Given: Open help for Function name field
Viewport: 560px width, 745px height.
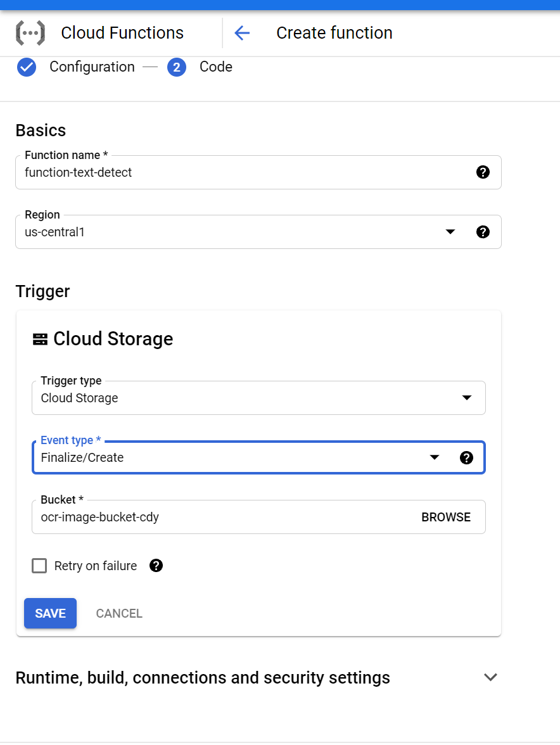Looking at the screenshot, I should pyautogui.click(x=483, y=172).
